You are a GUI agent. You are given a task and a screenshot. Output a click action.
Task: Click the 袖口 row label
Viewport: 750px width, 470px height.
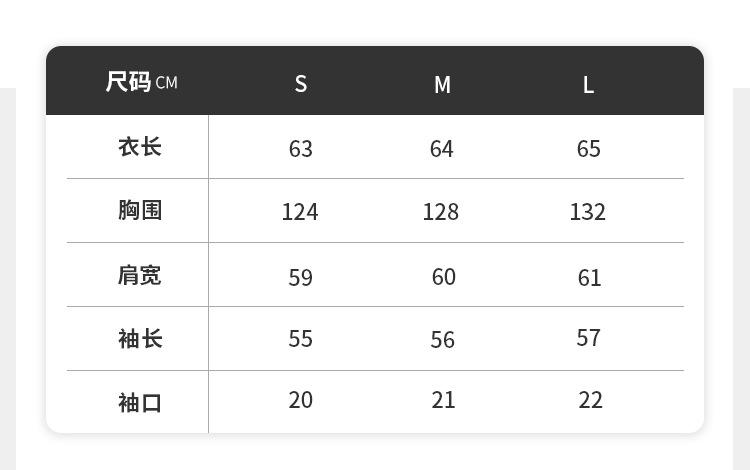click(x=140, y=403)
